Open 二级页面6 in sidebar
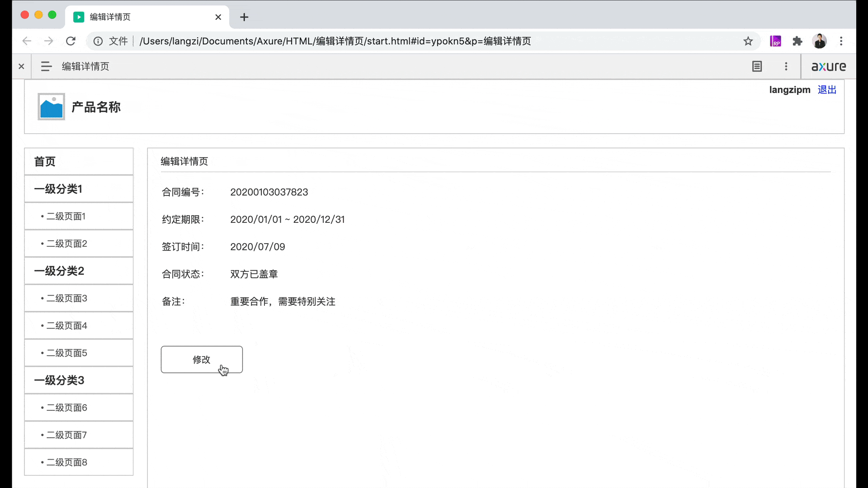 pos(79,408)
